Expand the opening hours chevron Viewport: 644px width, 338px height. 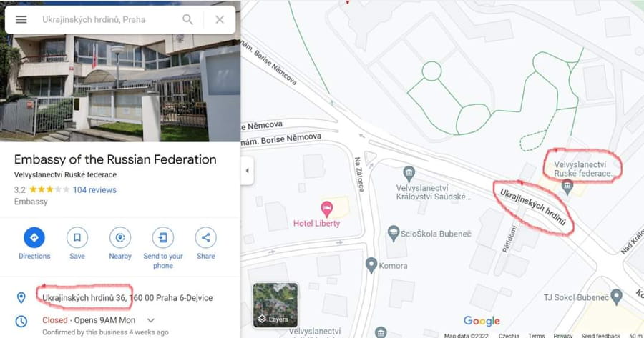[x=151, y=320]
